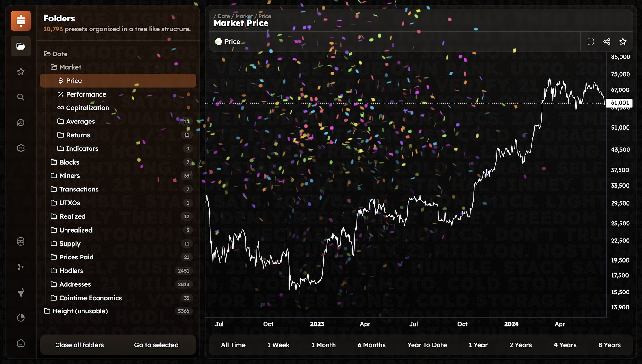Click the Market Price chart title

click(241, 23)
